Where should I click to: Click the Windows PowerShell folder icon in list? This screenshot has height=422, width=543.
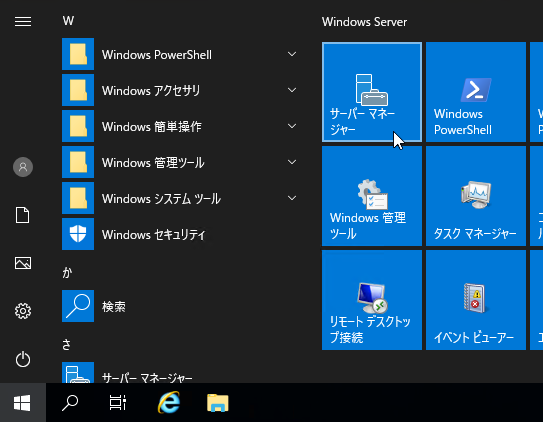pos(78,54)
